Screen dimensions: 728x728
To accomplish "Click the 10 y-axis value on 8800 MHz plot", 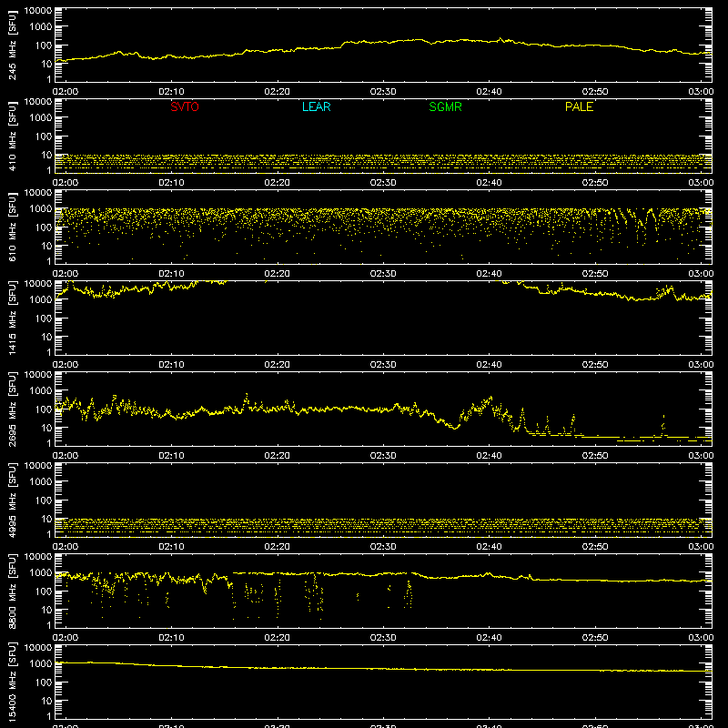I will click(47, 610).
